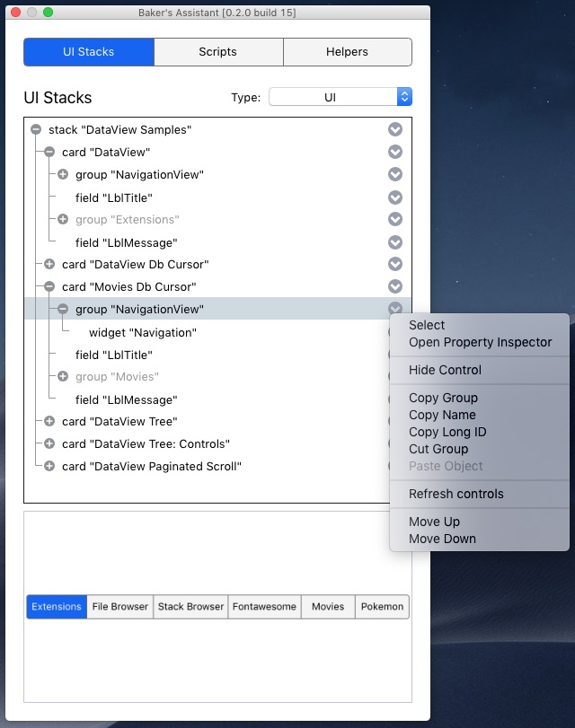Select widget "Navigation" in the tree

[142, 332]
